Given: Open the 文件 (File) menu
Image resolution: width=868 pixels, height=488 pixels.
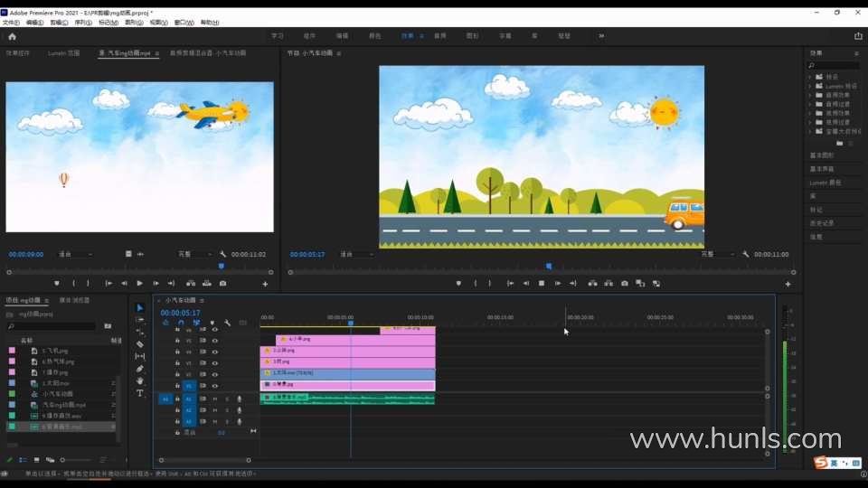Looking at the screenshot, I should pos(10,22).
